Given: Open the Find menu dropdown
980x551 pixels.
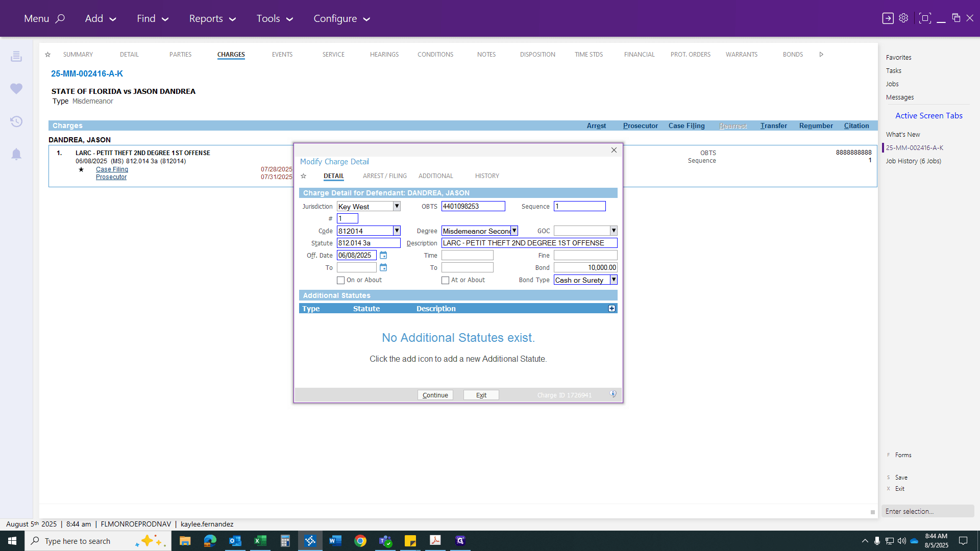Looking at the screenshot, I should click(x=153, y=18).
